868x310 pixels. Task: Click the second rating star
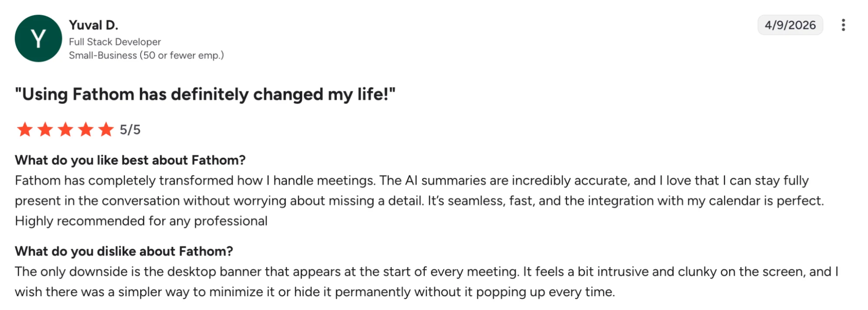45,129
